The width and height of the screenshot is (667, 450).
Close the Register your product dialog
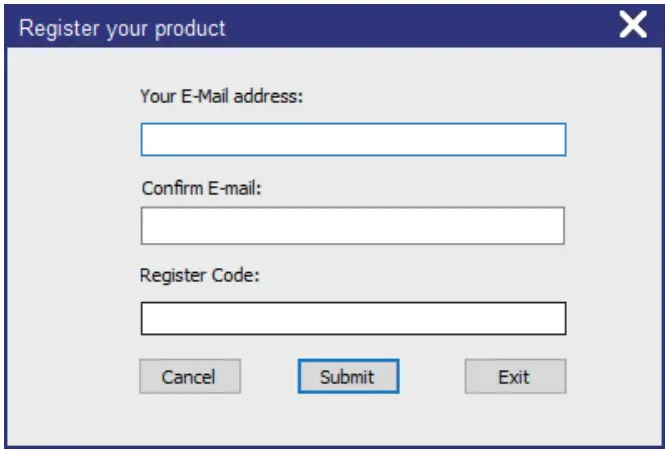click(x=634, y=26)
